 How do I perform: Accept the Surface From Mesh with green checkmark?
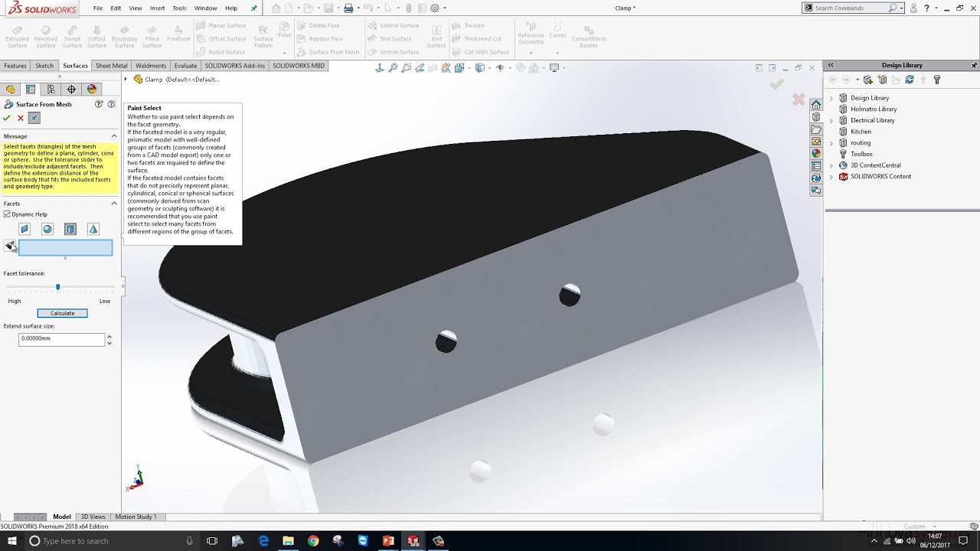pos(7,118)
